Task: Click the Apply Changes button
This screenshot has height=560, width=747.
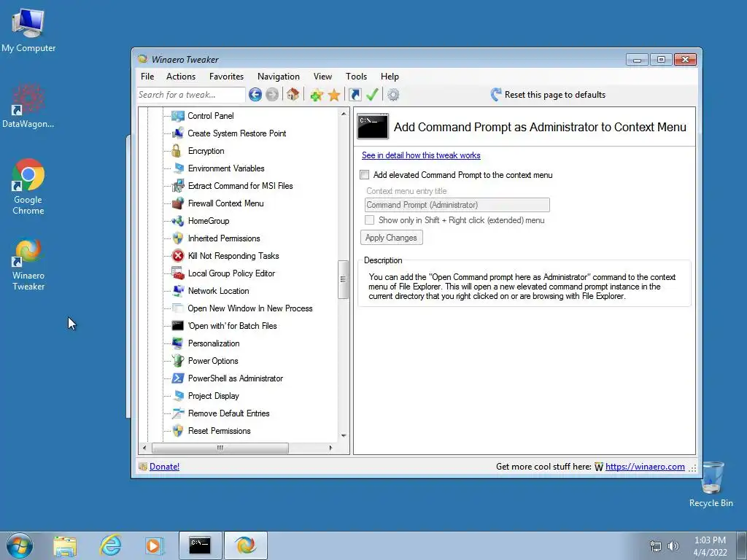Action: point(391,238)
